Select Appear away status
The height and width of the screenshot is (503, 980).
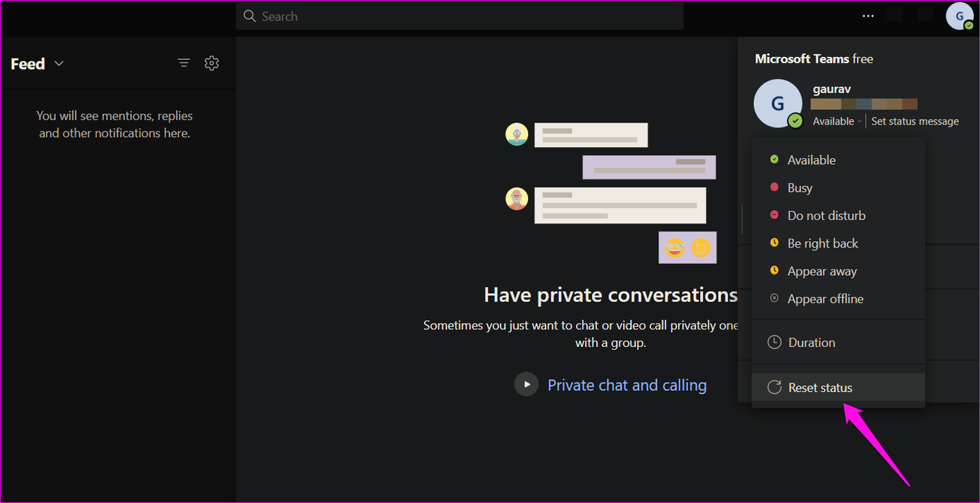(x=838, y=271)
